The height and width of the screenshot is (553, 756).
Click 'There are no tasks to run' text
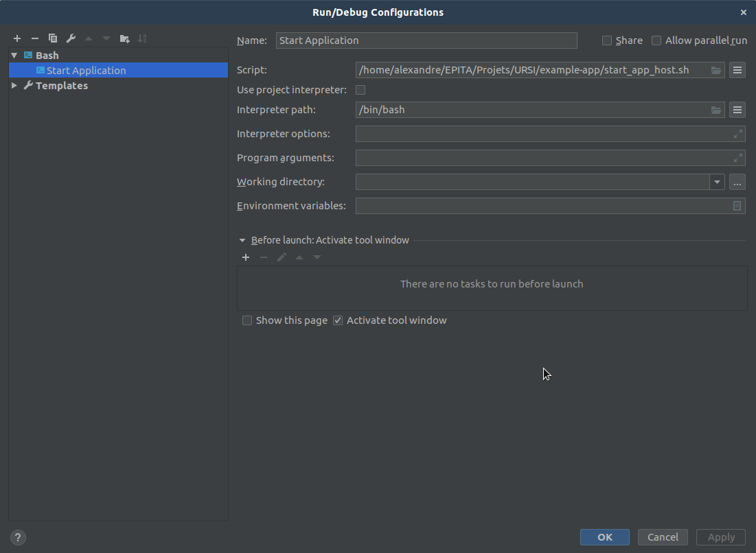pos(492,284)
